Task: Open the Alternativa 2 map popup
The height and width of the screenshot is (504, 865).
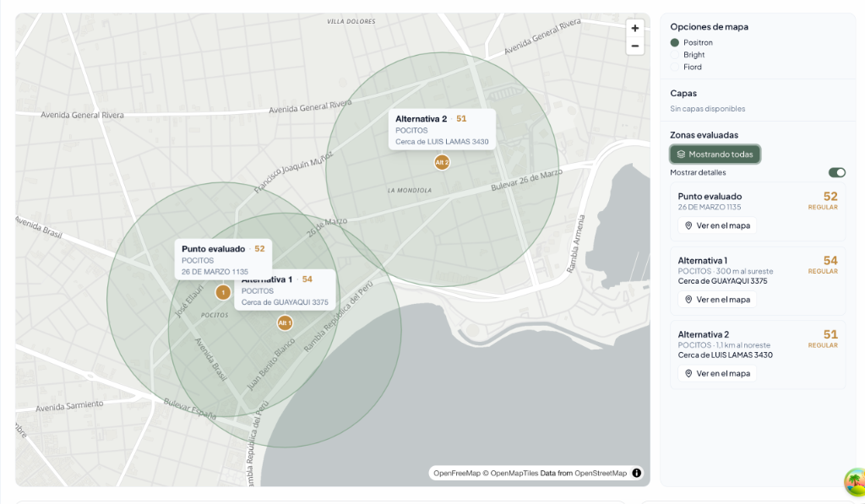Action: tap(442, 129)
